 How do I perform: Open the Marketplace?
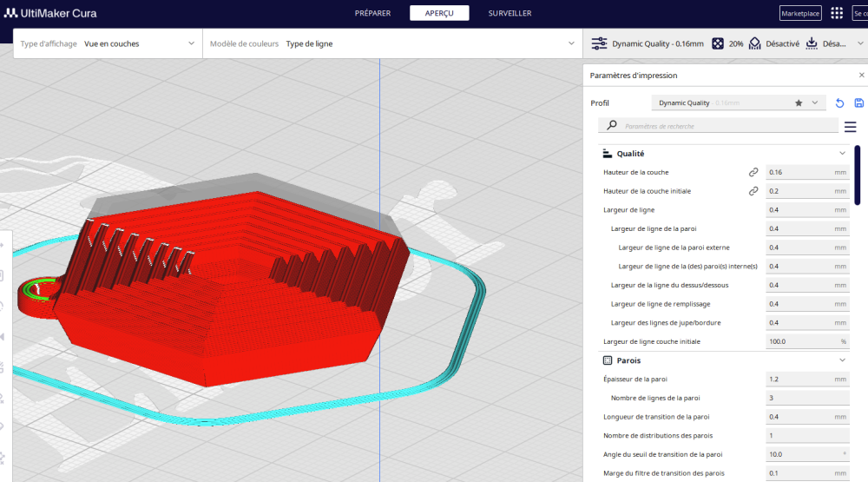pyautogui.click(x=800, y=13)
